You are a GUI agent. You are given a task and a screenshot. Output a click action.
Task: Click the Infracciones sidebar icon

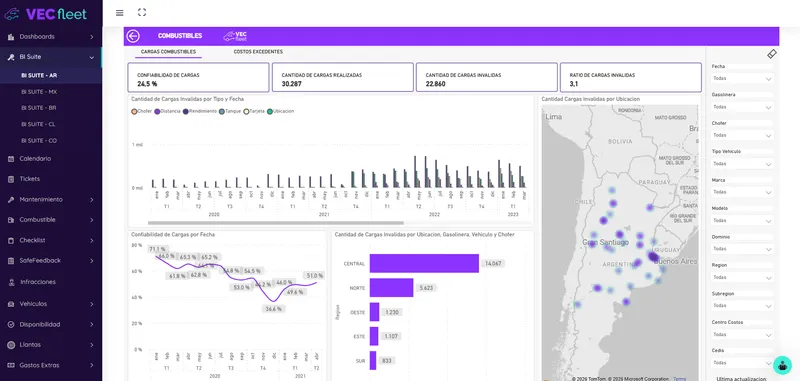coord(11,282)
